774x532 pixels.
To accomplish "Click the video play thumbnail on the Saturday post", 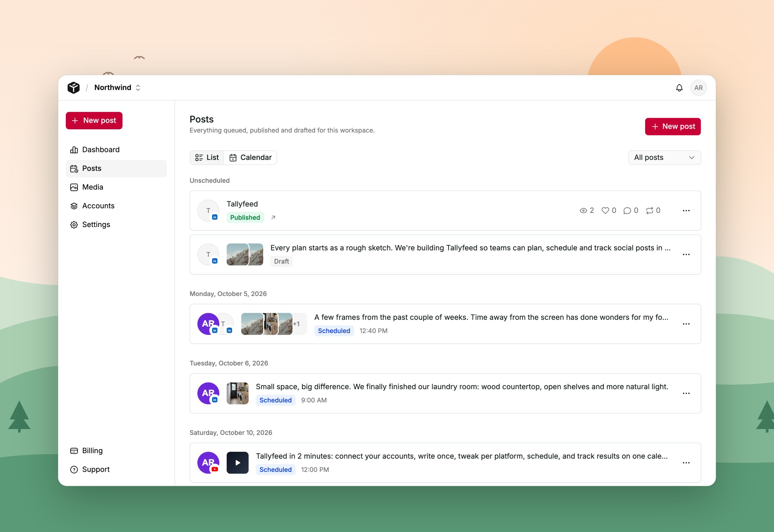I will 237,463.
